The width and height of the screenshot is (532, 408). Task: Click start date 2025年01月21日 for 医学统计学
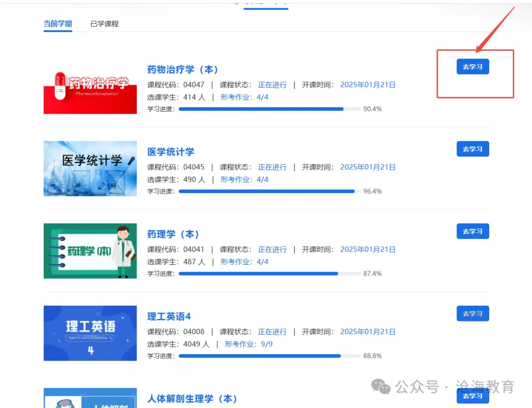point(368,167)
